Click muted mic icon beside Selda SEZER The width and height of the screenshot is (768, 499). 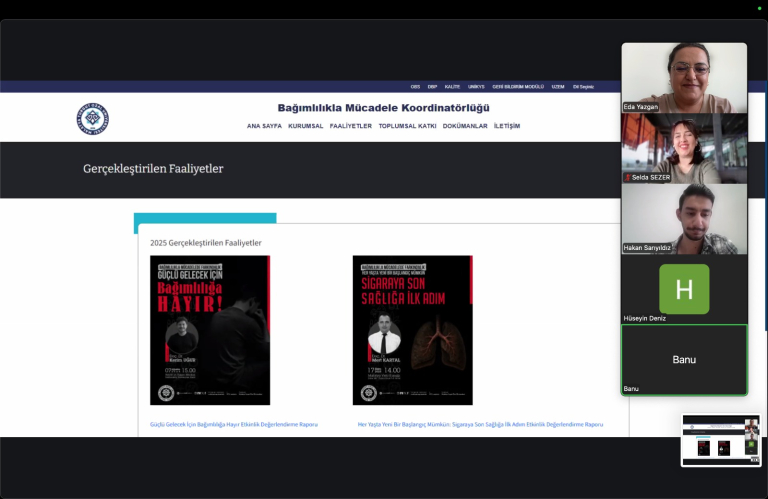pyautogui.click(x=627, y=177)
